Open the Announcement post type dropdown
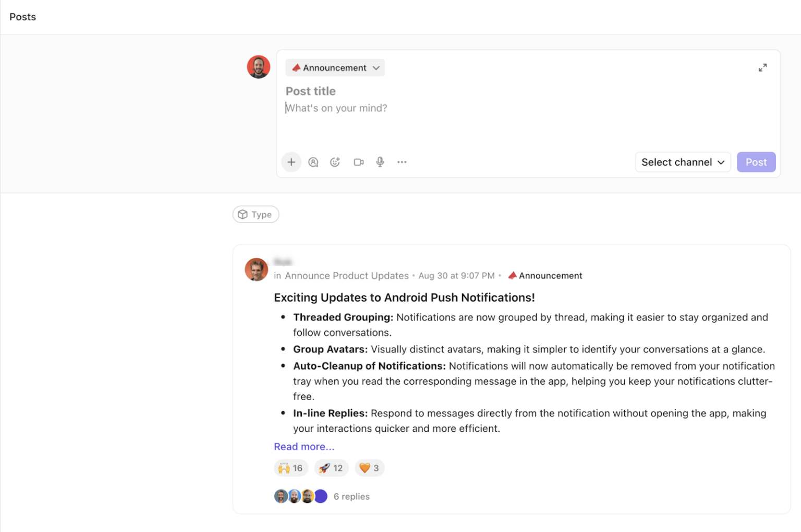801x532 pixels. tap(334, 67)
